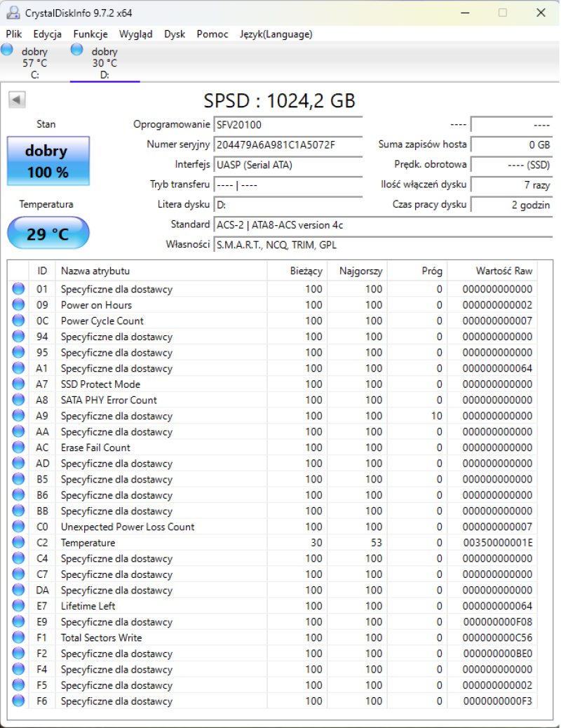561x728 pixels.
Task: Open the Funkcje menu
Action: pos(90,34)
